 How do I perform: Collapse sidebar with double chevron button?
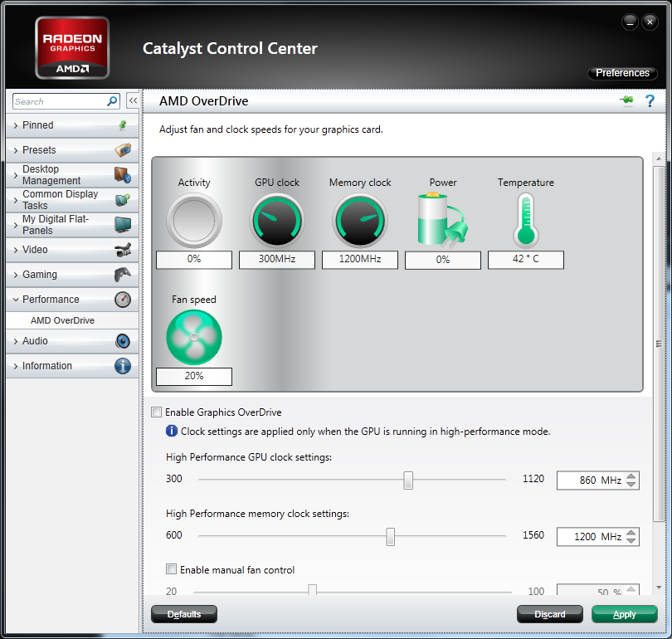pos(133,100)
